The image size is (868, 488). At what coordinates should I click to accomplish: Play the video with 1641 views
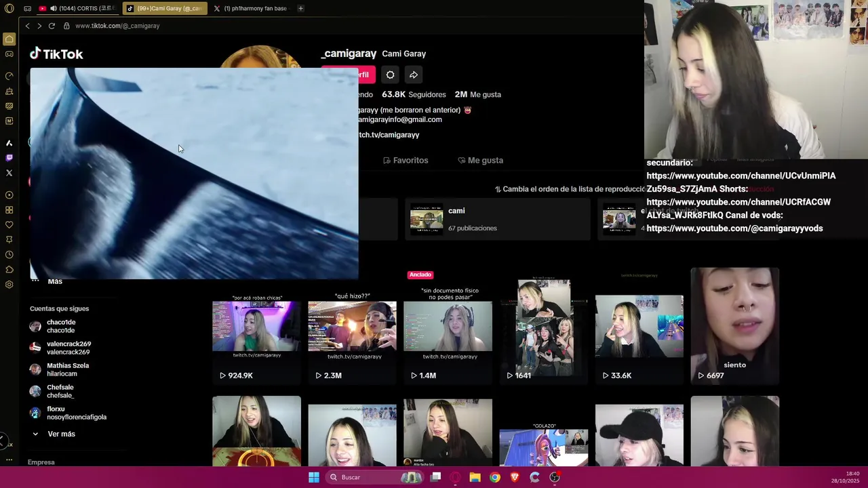[x=544, y=326]
